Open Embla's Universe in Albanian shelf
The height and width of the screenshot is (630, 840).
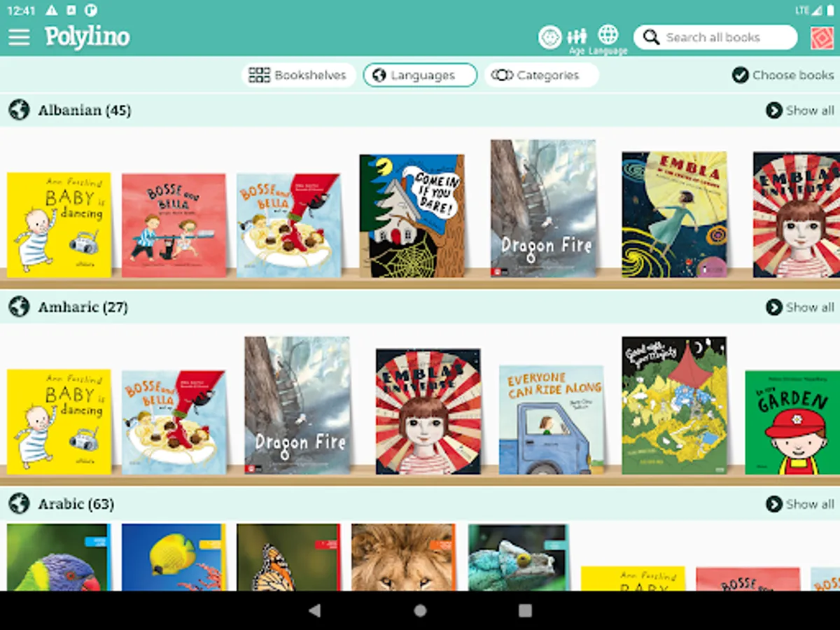click(797, 215)
